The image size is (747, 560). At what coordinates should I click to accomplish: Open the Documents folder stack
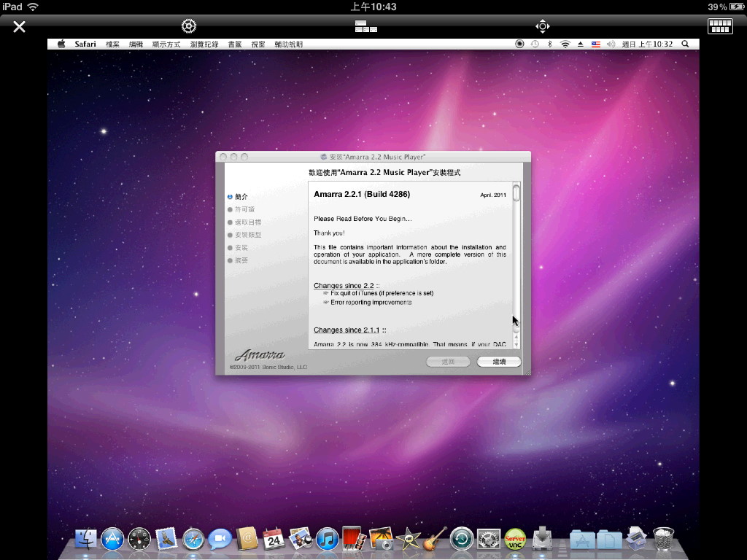point(609,540)
